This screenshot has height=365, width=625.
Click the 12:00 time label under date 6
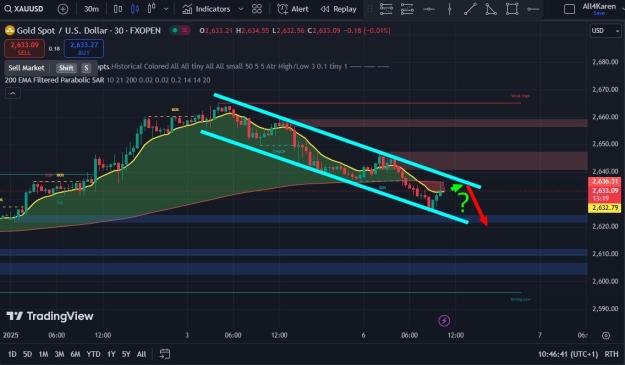pos(455,336)
